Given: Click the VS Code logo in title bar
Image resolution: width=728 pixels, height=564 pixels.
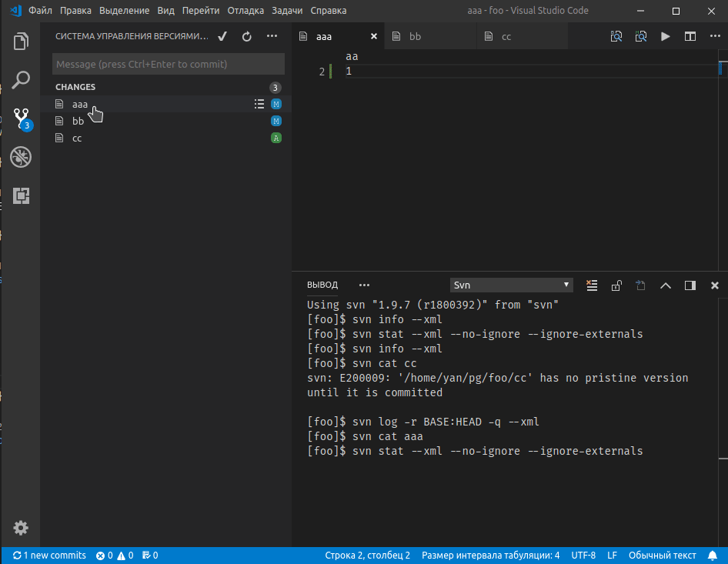Looking at the screenshot, I should [15, 10].
